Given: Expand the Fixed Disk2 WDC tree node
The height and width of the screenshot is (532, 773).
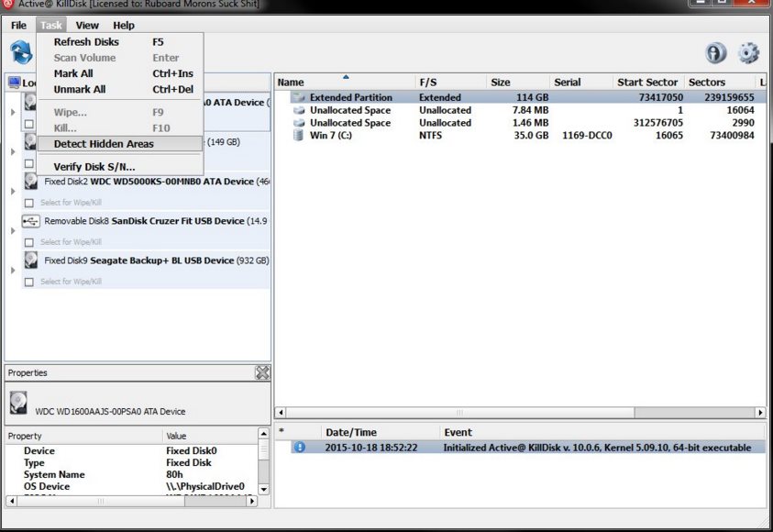Looking at the screenshot, I should click(13, 192).
